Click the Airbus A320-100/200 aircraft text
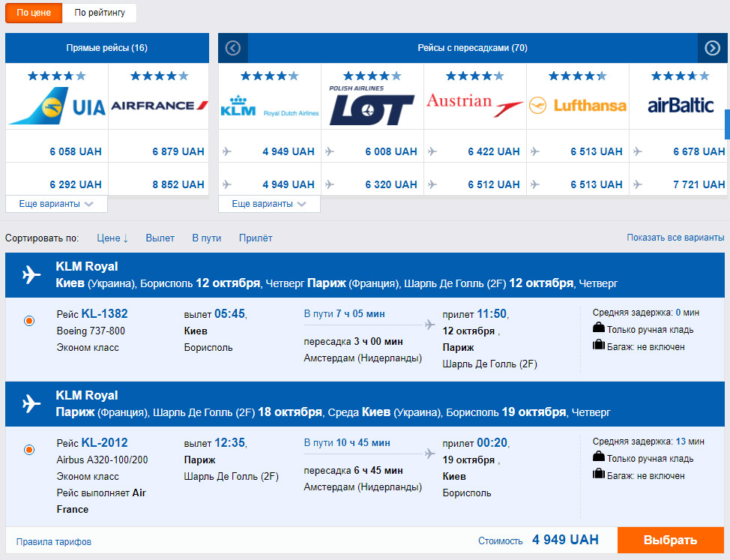Viewport: 730px width, 560px height. pos(102,460)
